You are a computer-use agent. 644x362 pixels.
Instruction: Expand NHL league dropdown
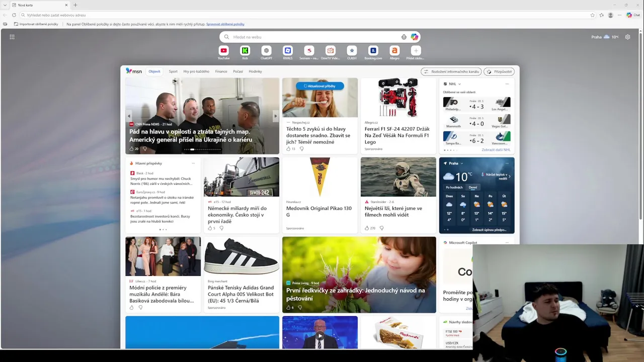(459, 84)
